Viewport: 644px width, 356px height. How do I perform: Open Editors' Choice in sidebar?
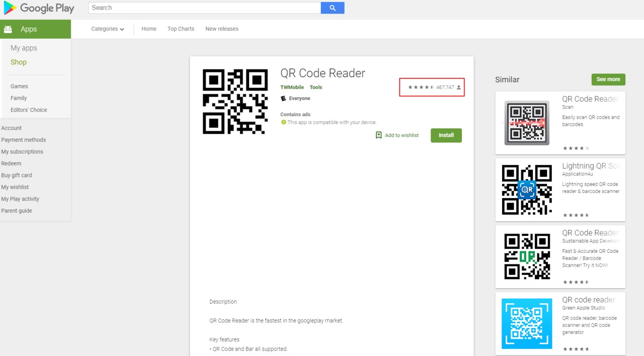29,110
